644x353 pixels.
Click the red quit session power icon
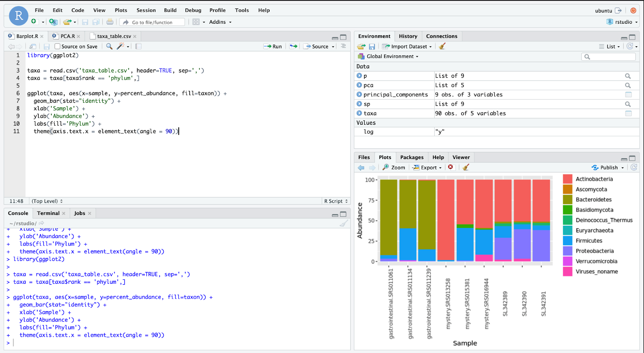(633, 10)
